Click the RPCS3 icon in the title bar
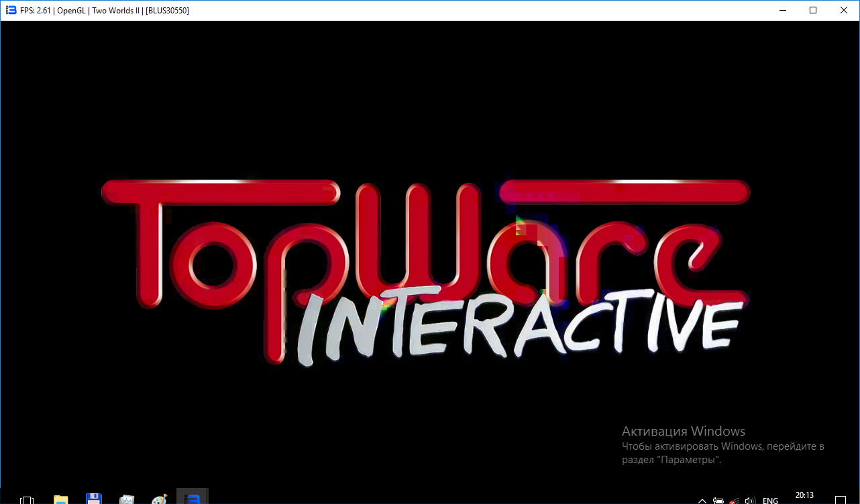 pyautogui.click(x=11, y=10)
